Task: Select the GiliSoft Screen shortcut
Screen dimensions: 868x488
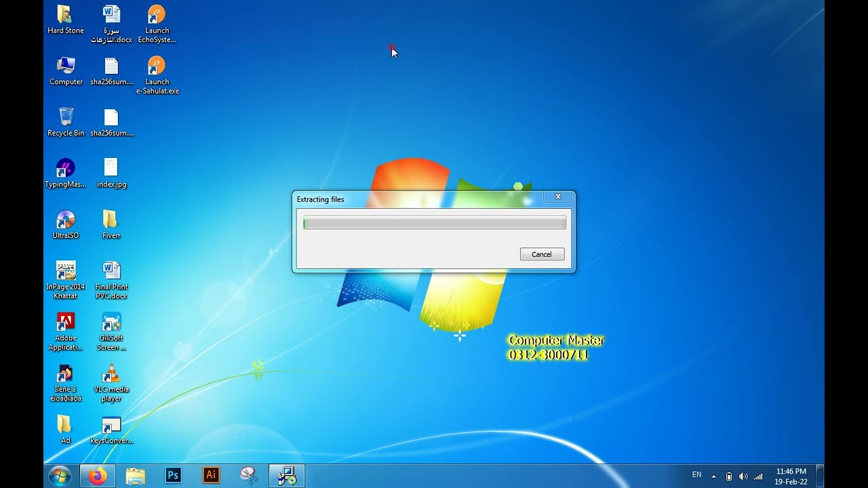Action: [111, 331]
